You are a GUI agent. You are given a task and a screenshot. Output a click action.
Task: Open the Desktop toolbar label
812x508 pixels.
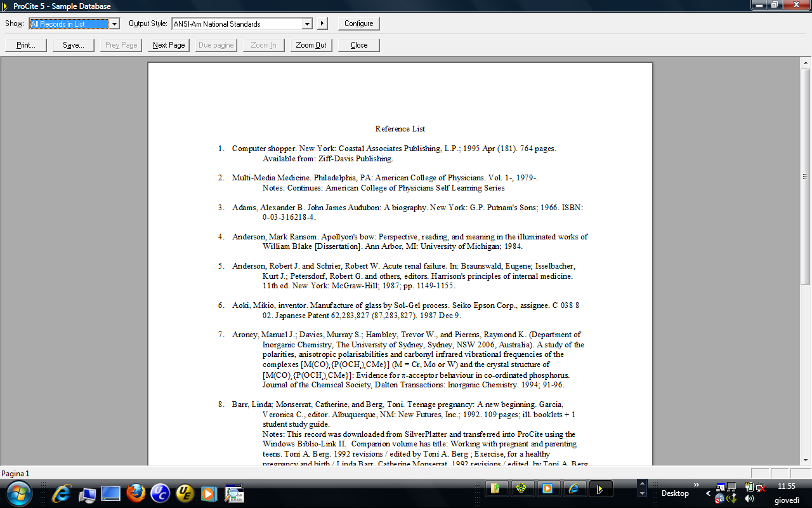(x=675, y=493)
